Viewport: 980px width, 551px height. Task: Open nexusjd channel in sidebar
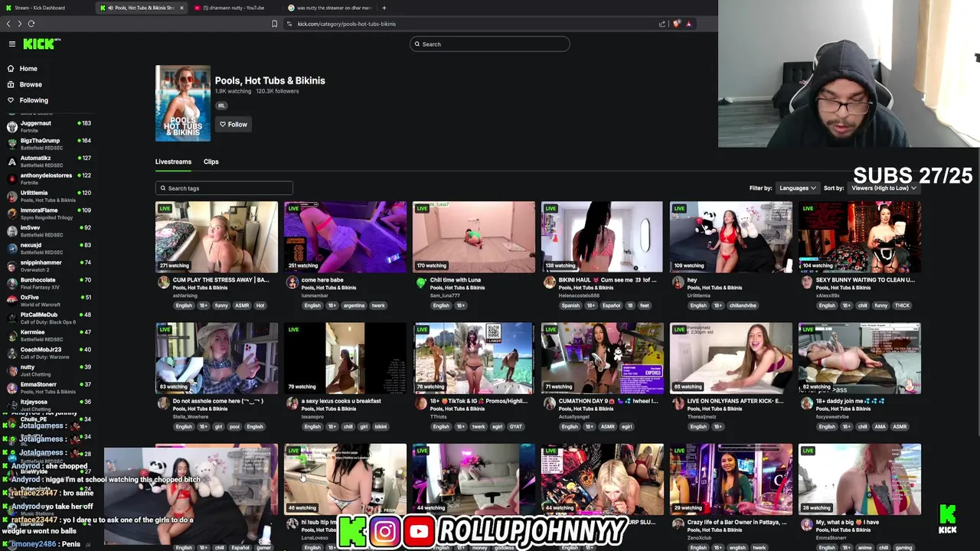(x=47, y=249)
